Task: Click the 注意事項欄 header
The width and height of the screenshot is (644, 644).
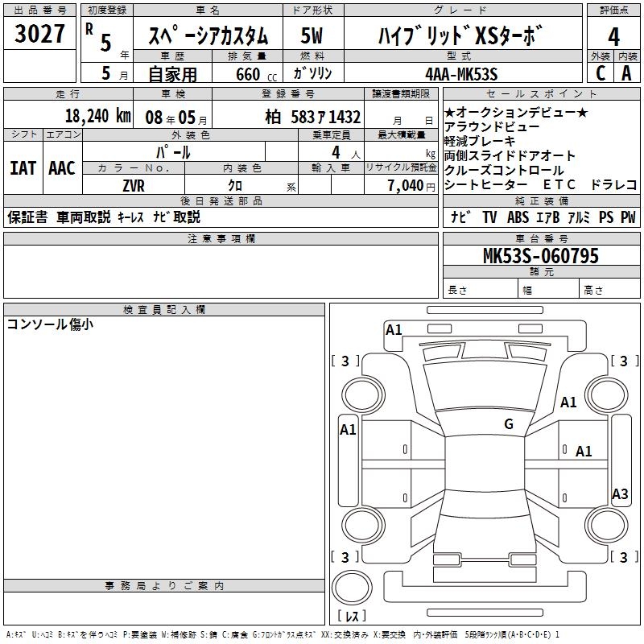Action: [221, 238]
